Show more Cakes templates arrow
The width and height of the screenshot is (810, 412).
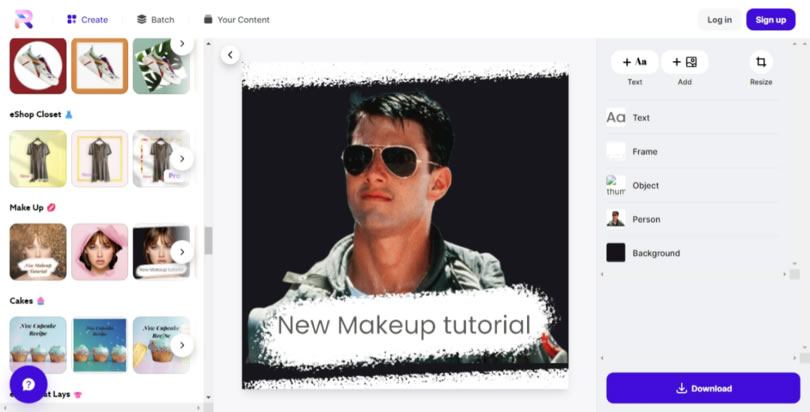[182, 345]
